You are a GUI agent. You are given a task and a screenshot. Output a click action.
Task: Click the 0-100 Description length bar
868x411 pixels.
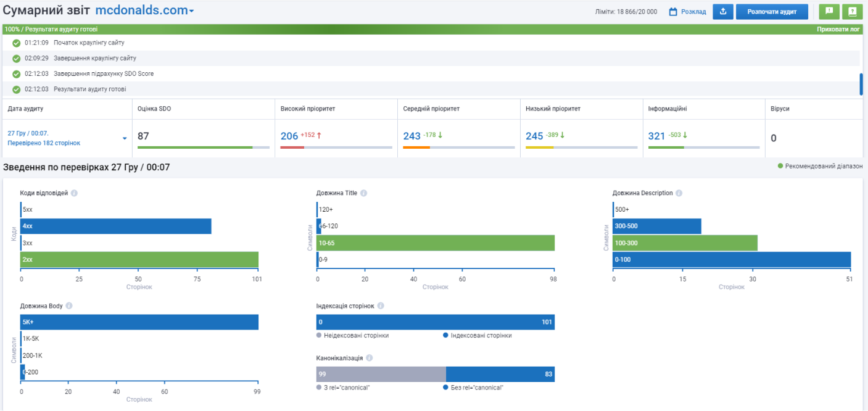click(732, 260)
